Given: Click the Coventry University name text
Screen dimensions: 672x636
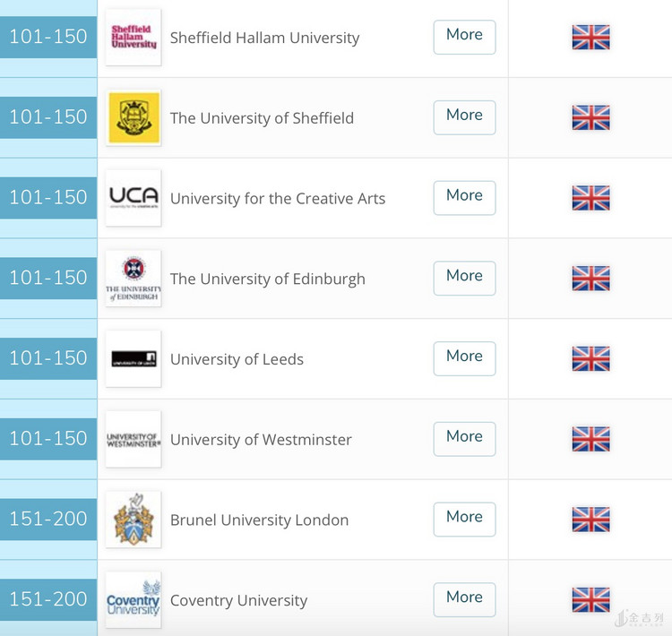Looking at the screenshot, I should pos(238,600).
